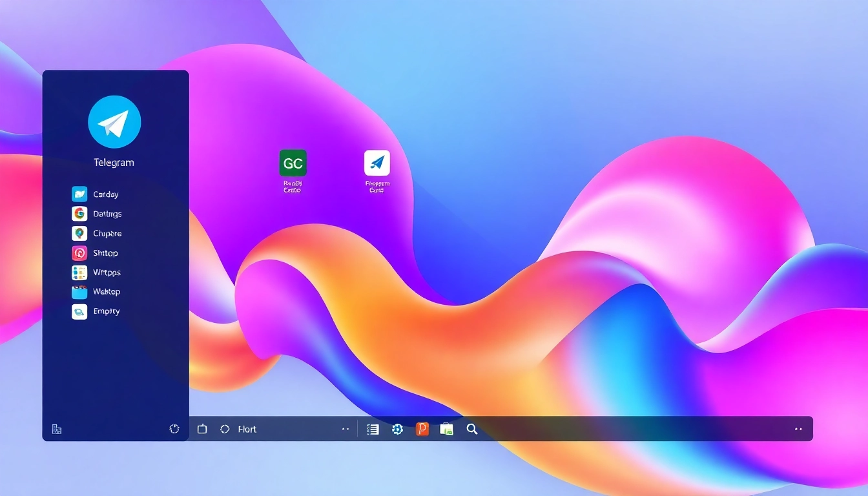Open the white paper plane desktop shortcut
This screenshot has width=868, height=496.
pos(377,163)
